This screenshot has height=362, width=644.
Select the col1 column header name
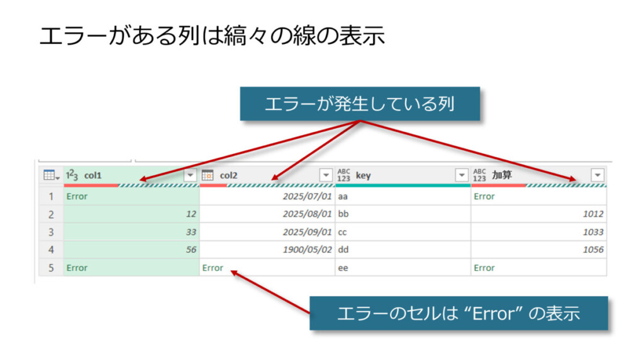point(93,175)
